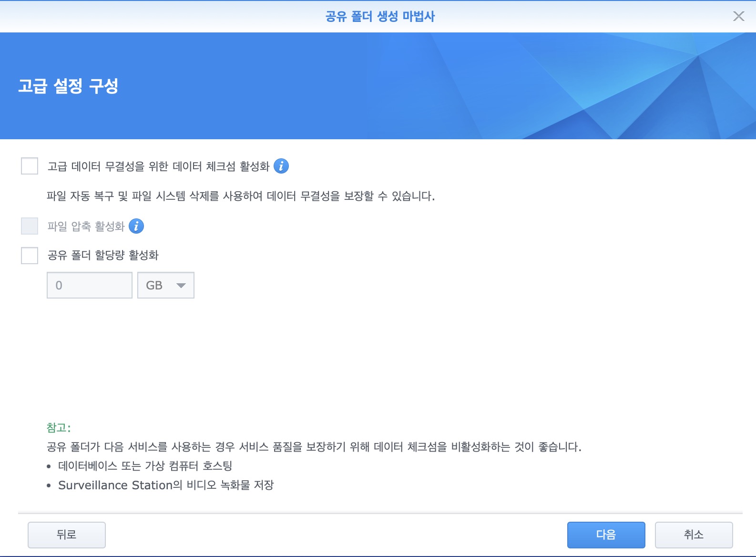Click the 고급 데이터 무결성을 위한 데이터 체크섬 label
756x557 pixels.
tap(159, 166)
